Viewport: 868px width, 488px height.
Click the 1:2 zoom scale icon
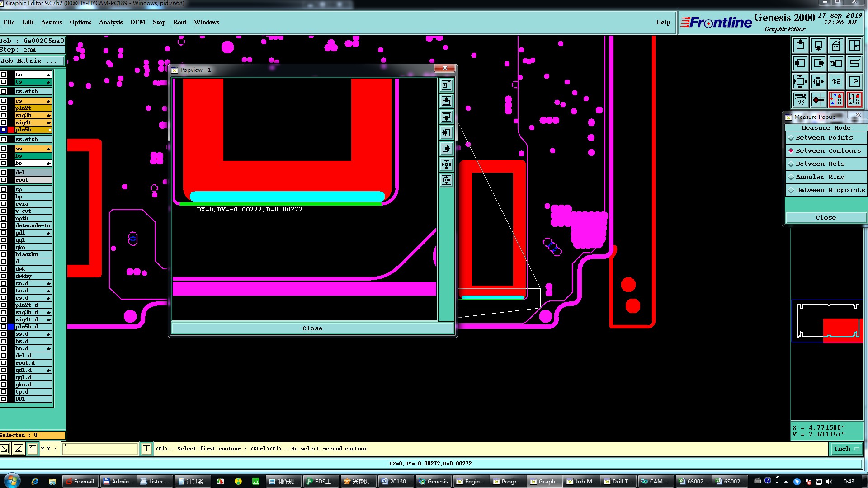coord(836,81)
